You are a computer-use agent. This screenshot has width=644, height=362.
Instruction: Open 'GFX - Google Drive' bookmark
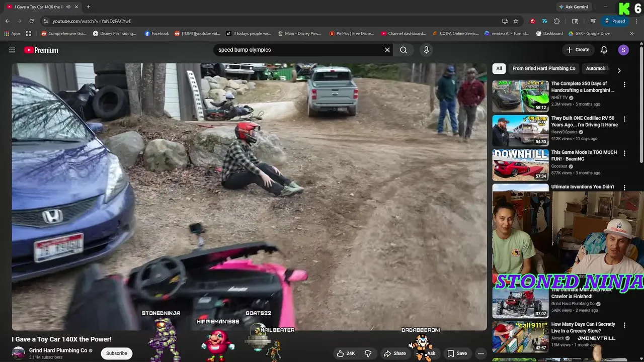pos(589,34)
